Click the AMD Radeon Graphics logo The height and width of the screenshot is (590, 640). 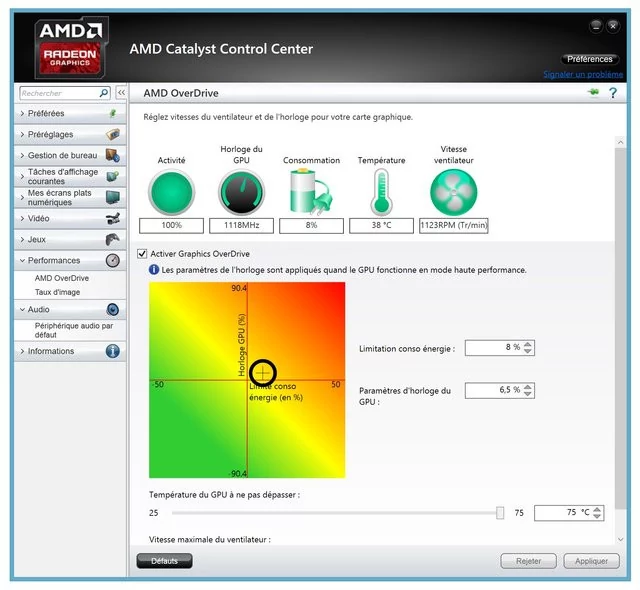click(70, 47)
